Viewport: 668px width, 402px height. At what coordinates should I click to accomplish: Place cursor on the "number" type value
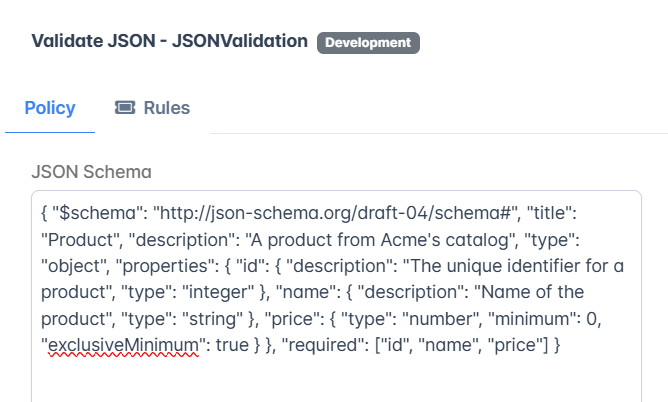pyautogui.click(x=441, y=319)
